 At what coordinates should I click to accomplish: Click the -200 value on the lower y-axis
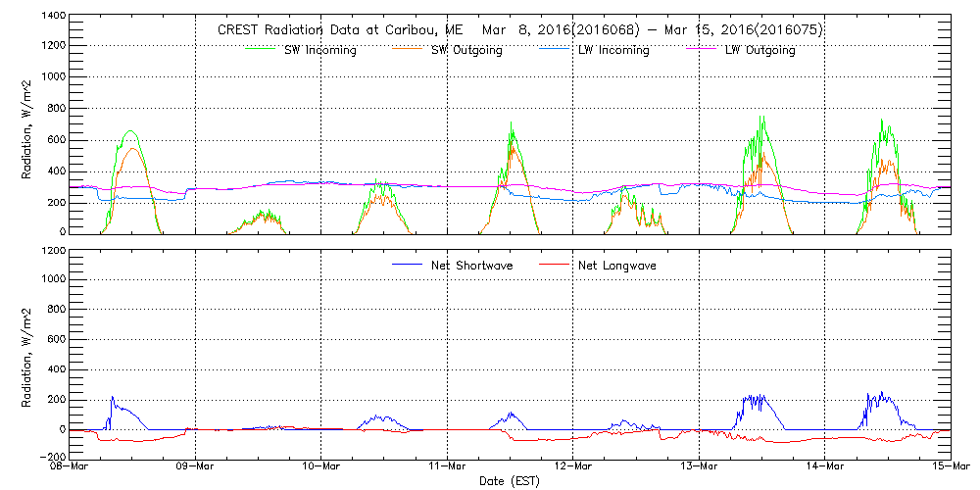pos(51,458)
